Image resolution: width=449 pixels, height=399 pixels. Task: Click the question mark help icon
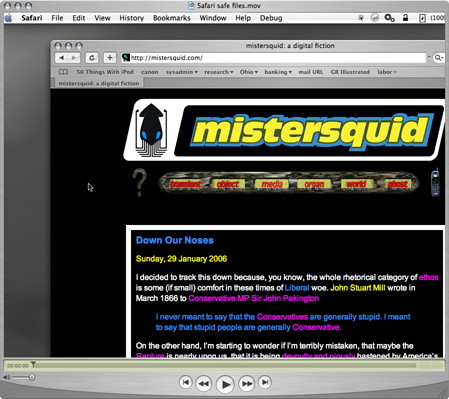coord(139,182)
